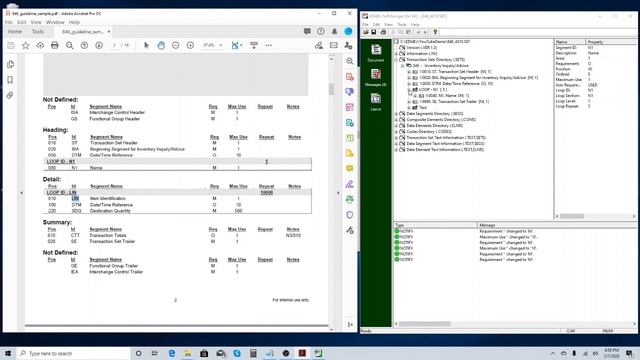Image resolution: width=640 pixels, height=360 pixels.
Task: Click the page number input field in Acrobat
Action: (115, 45)
